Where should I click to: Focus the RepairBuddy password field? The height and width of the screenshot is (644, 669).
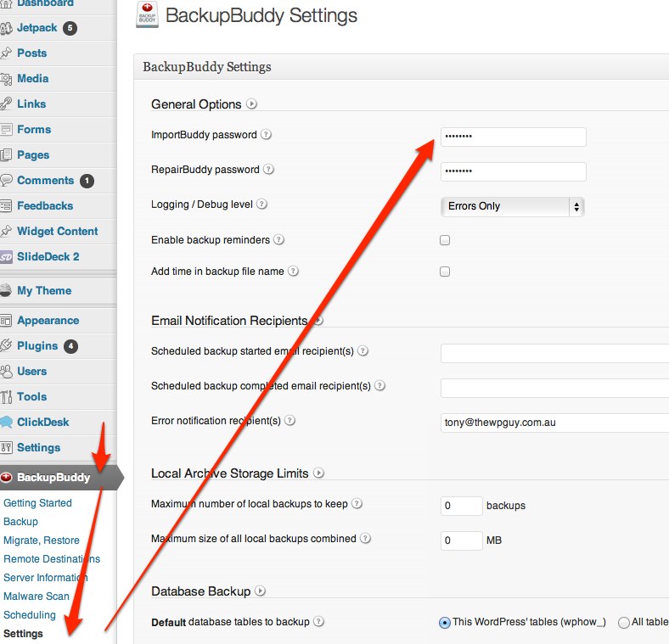coord(514,172)
